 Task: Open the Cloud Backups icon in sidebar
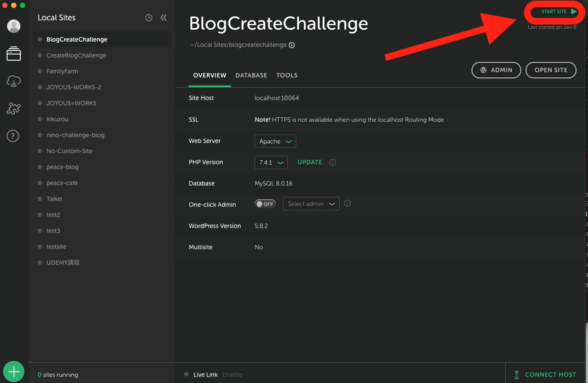click(14, 81)
